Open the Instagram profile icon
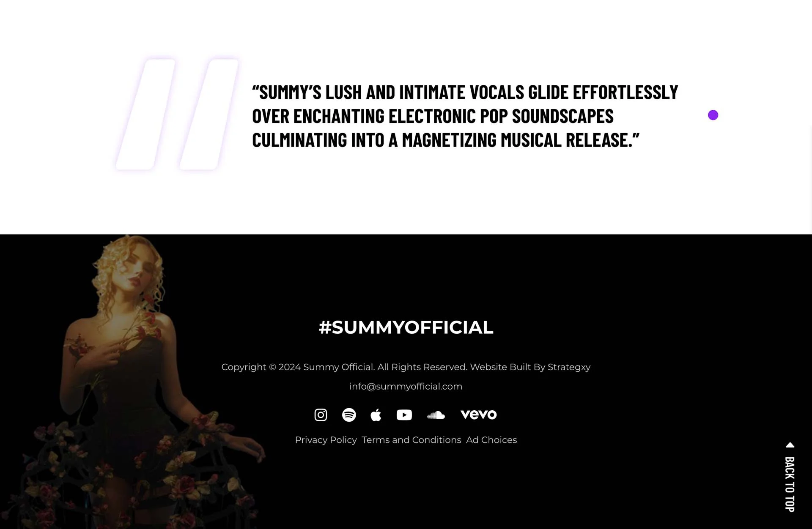This screenshot has width=812, height=529. click(x=321, y=415)
